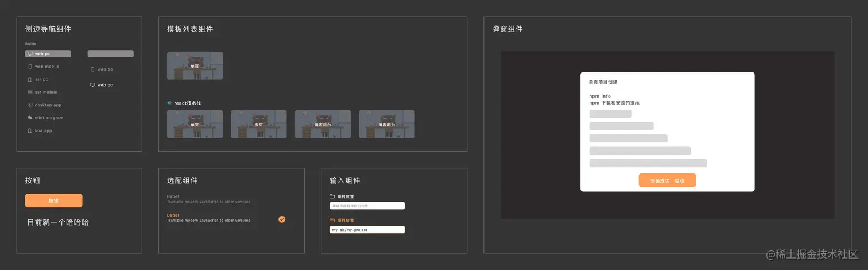Viewport: 868px width, 270px height.
Task: Click the 模板列表组件 panel heading
Action: (190, 29)
